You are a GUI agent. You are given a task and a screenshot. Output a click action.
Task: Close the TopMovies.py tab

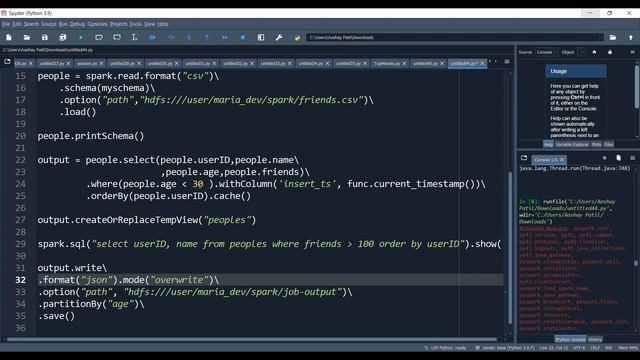[x=404, y=64]
